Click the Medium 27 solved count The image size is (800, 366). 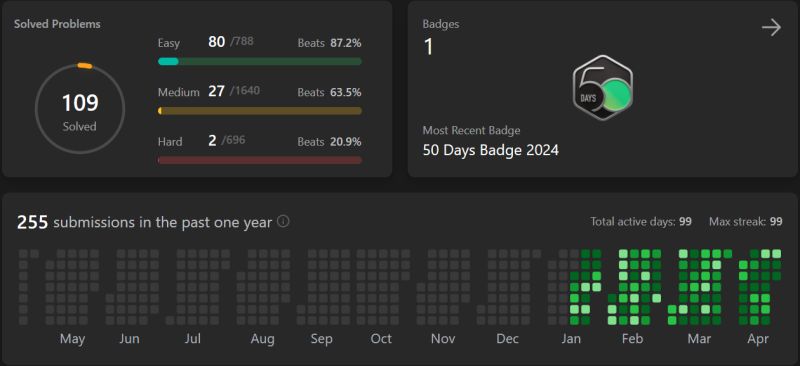pyautogui.click(x=216, y=91)
